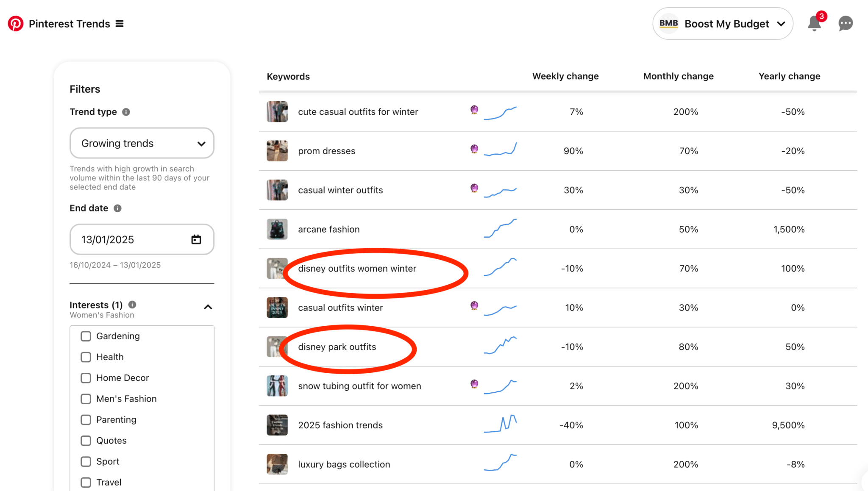This screenshot has height=491, width=868.
Task: Click the prediction ball icon for casual outfits winter
Action: coord(474,305)
